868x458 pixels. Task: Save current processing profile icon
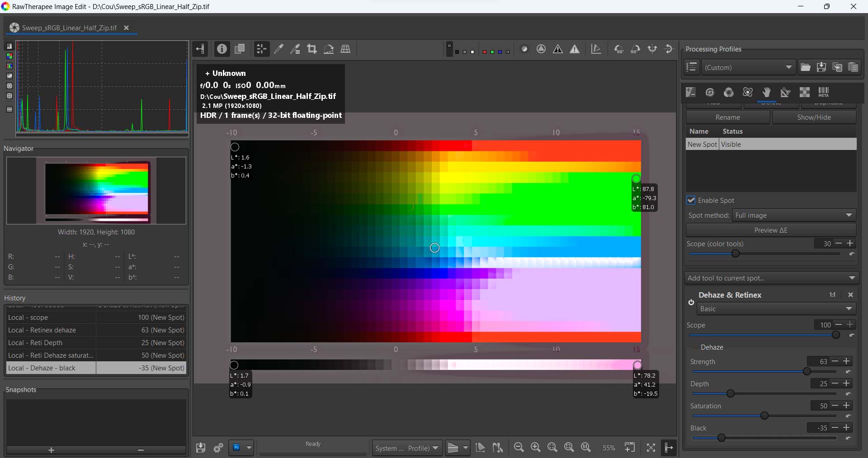[x=821, y=67]
